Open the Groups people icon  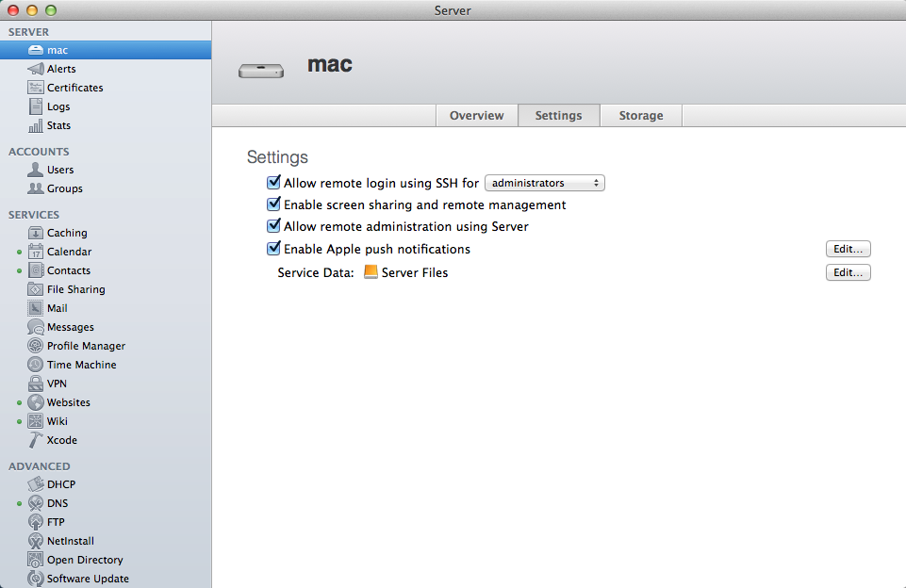[x=36, y=188]
